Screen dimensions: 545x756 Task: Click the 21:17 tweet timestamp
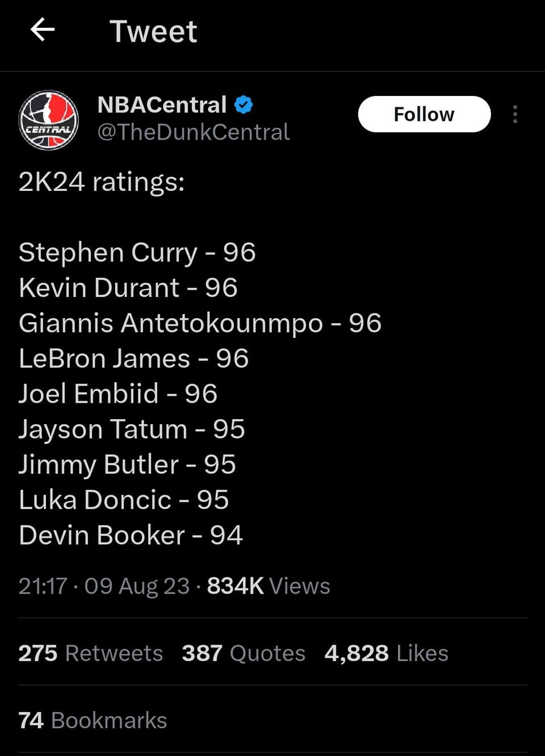(x=43, y=586)
